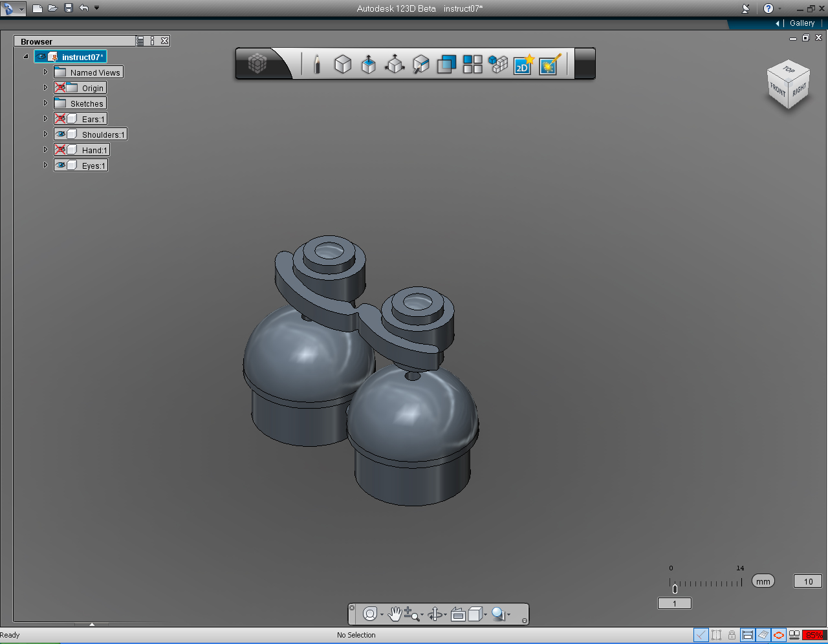Open the Help question mark icon
The image size is (828, 644).
(768, 8)
